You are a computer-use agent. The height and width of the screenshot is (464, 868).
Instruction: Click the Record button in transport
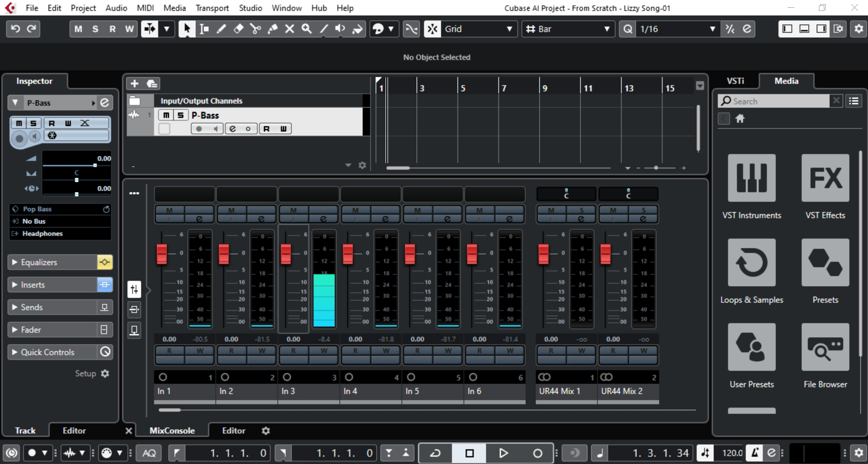(537, 453)
